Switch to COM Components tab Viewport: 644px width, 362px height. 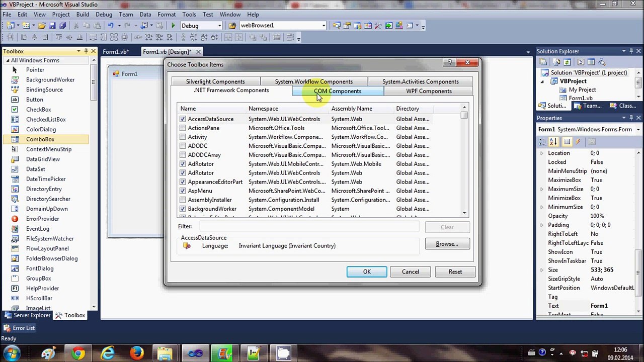(x=338, y=91)
